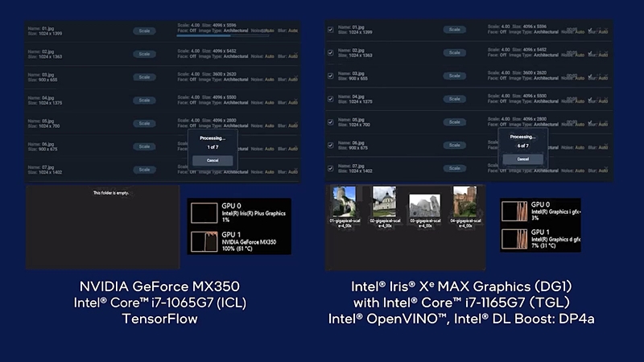Click Scale for 03.jpg in NVIDIA panel

144,77
